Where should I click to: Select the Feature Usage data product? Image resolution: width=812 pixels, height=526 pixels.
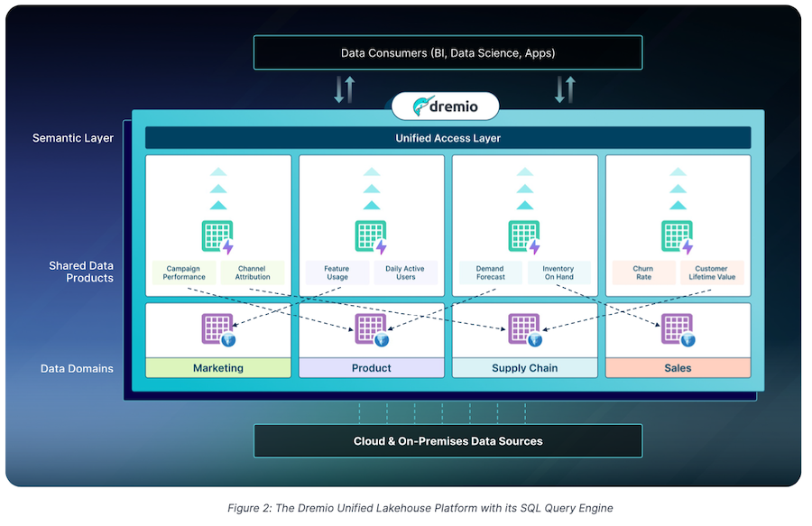tap(337, 272)
